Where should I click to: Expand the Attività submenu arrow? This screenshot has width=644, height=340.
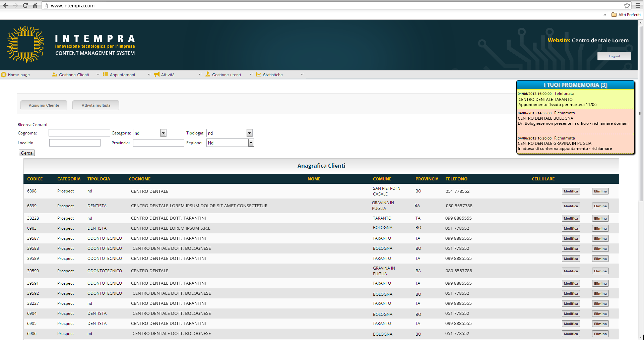tap(200, 75)
